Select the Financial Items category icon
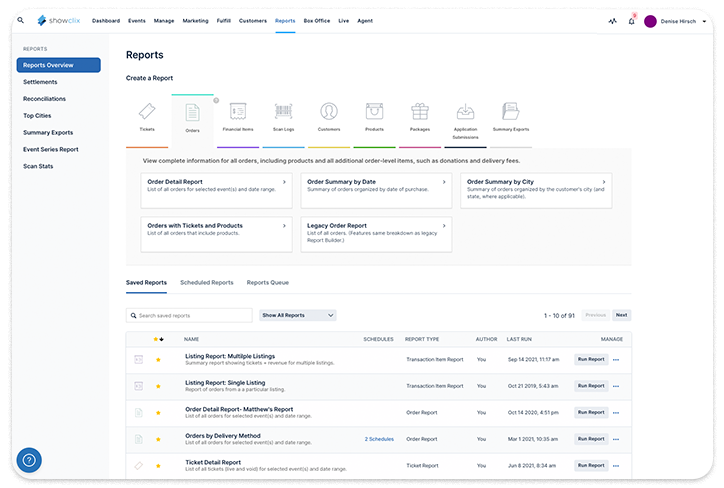The height and width of the screenshot is (488, 724). 238,111
